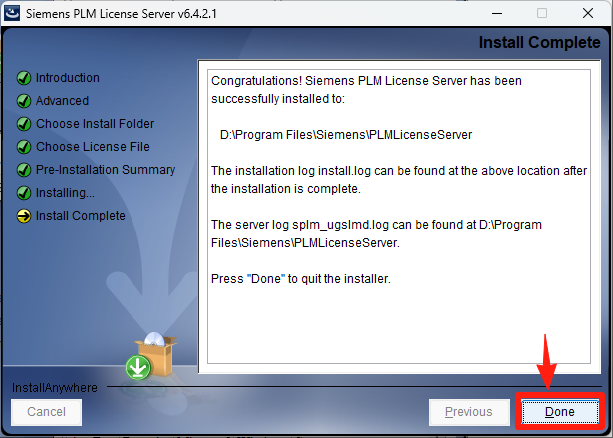Click the Pre-Installation Summary checkmark icon
Screen dimensions: 613x438
pos(24,170)
